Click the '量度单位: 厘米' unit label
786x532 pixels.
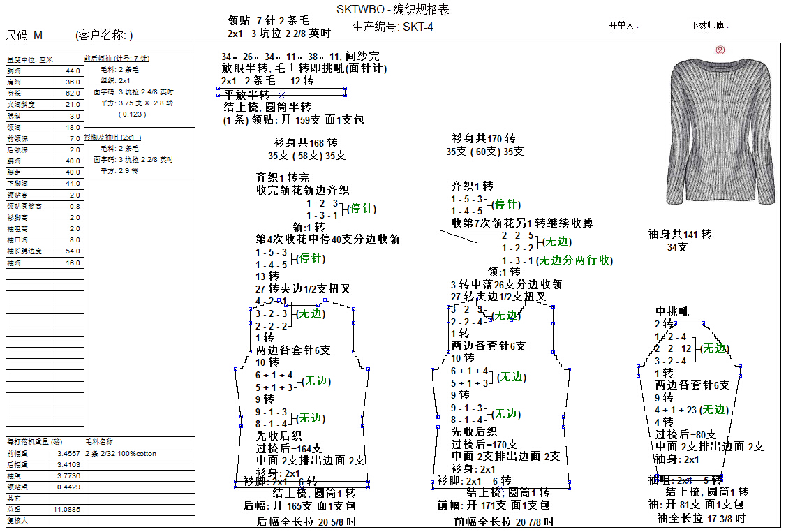(x=29, y=59)
